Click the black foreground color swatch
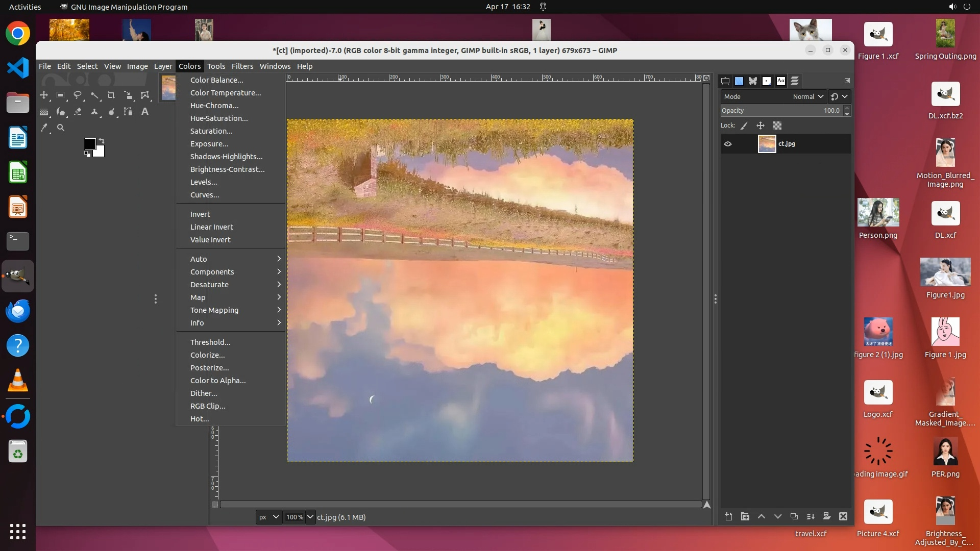The height and width of the screenshot is (551, 980). 90,144
